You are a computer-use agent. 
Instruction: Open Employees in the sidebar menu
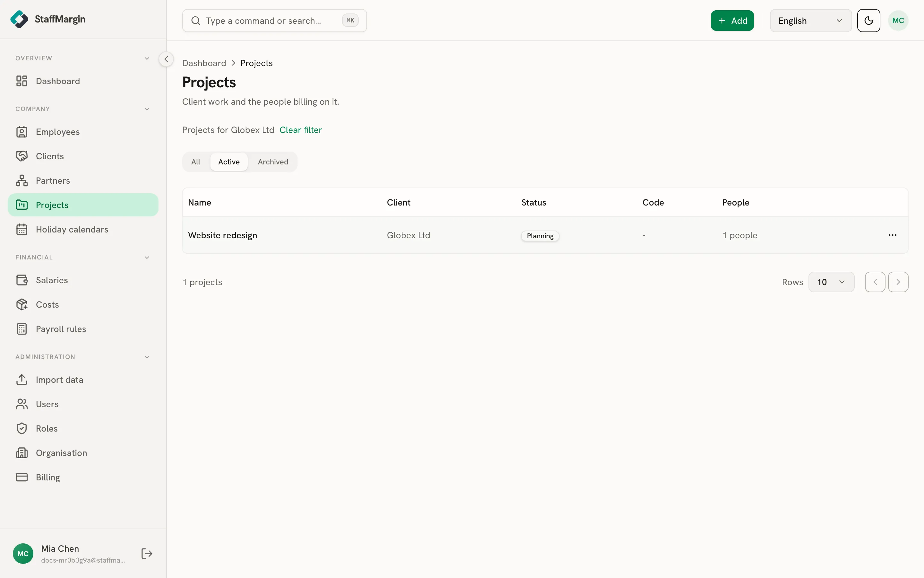tap(83, 132)
